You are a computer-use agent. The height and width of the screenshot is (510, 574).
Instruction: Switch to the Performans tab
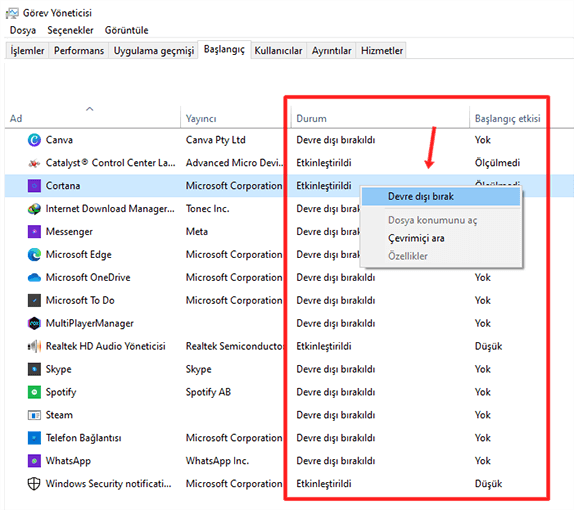tap(79, 51)
